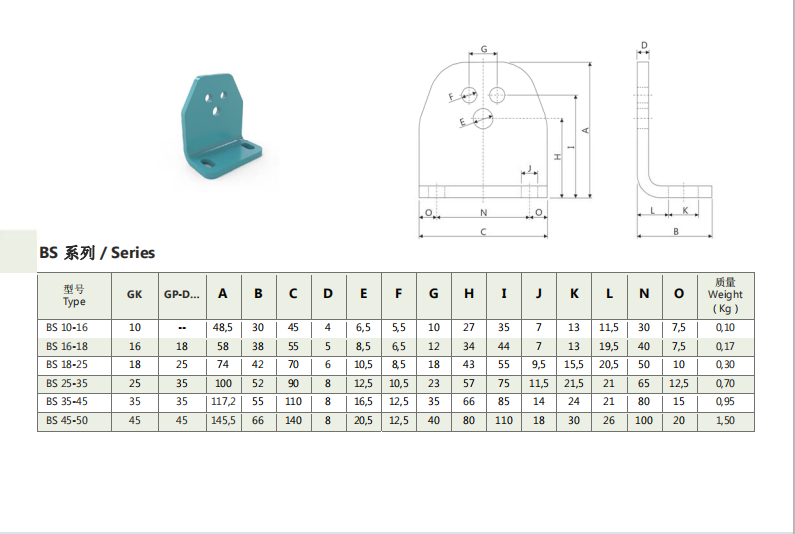Select the "型号 Type" column header
Screen dimensions: 795x534
point(74,295)
